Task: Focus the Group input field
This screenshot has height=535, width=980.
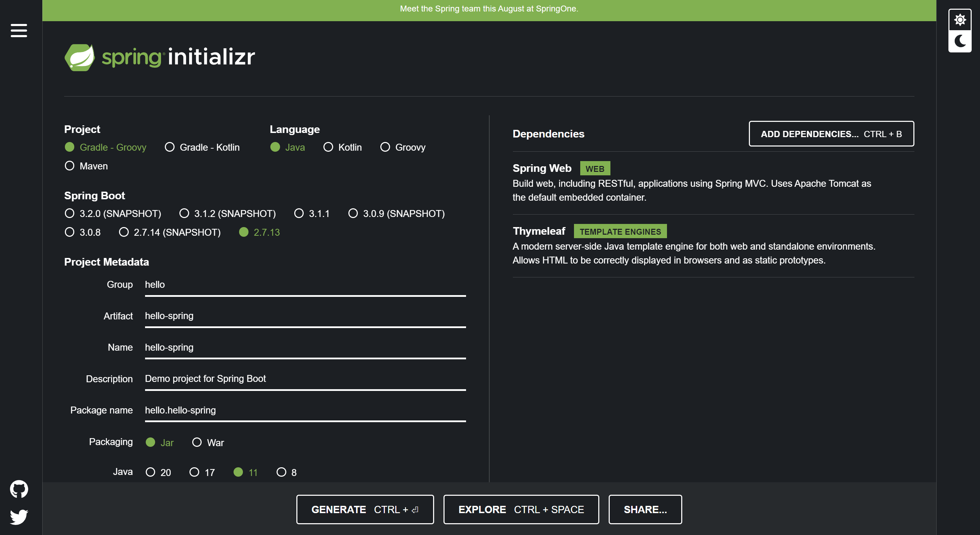Action: (x=305, y=285)
